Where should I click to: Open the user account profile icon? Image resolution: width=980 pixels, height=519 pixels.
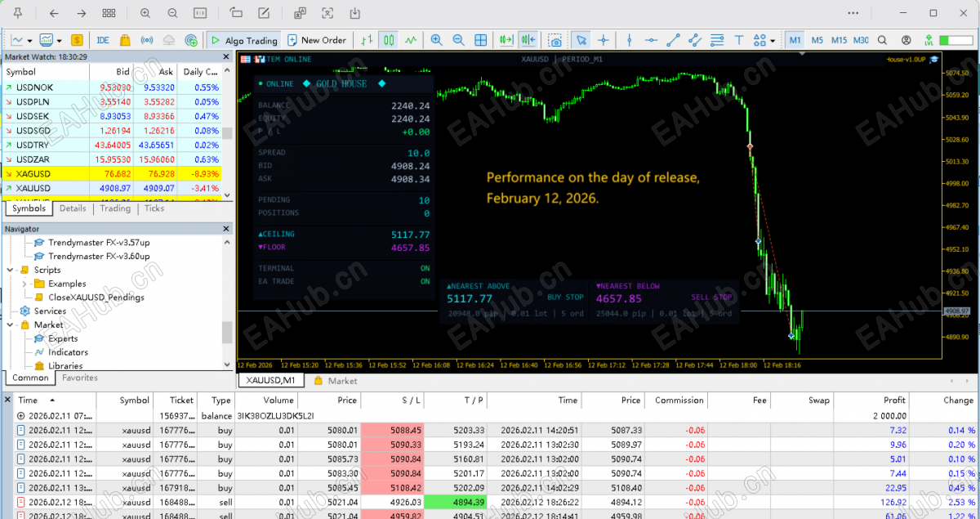pyautogui.click(x=906, y=40)
